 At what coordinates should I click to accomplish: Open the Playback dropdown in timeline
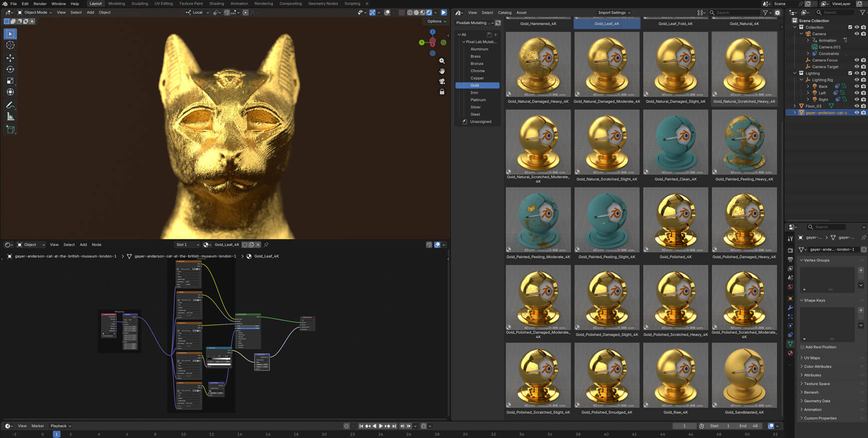[x=61, y=426]
